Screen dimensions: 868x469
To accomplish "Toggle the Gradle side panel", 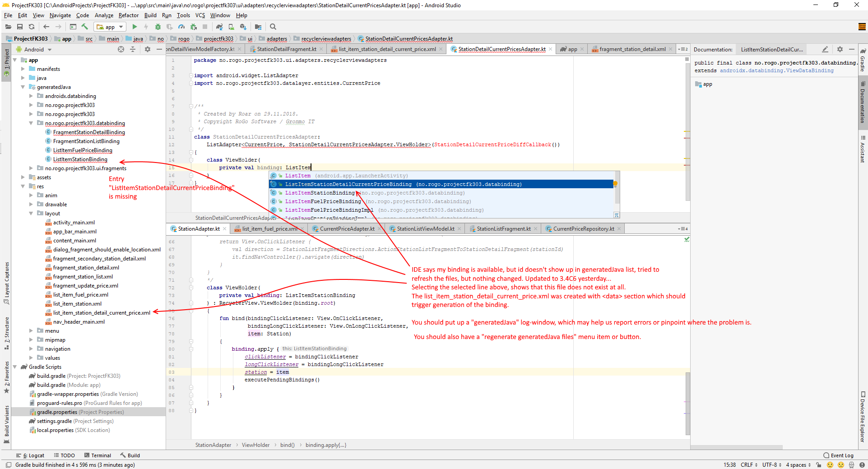I will pos(863,61).
